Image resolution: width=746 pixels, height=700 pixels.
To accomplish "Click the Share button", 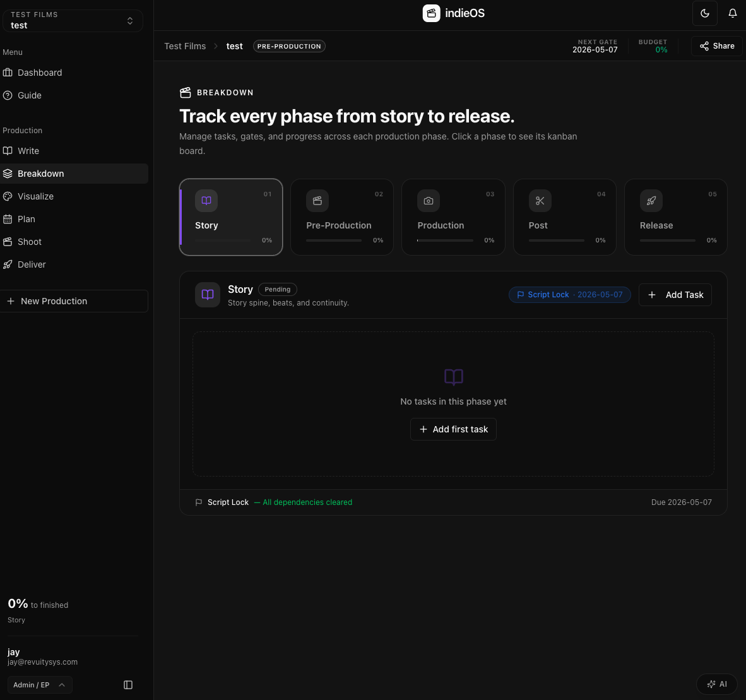I will 716,46.
